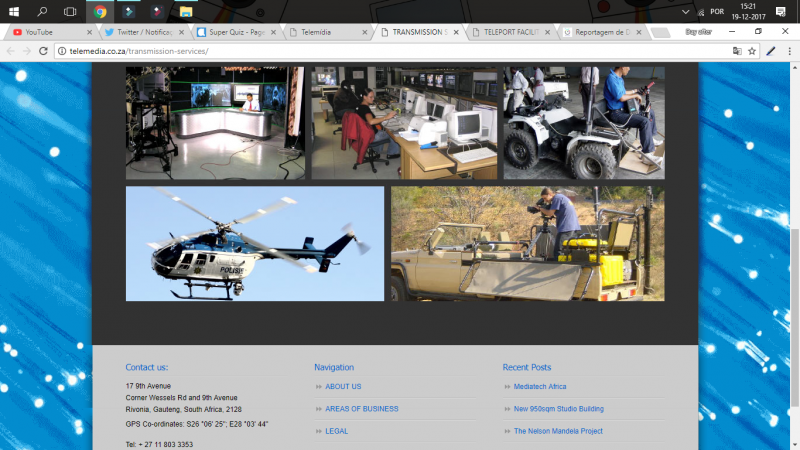
Task: Open the LEGAL navigation link
Action: coord(337,431)
